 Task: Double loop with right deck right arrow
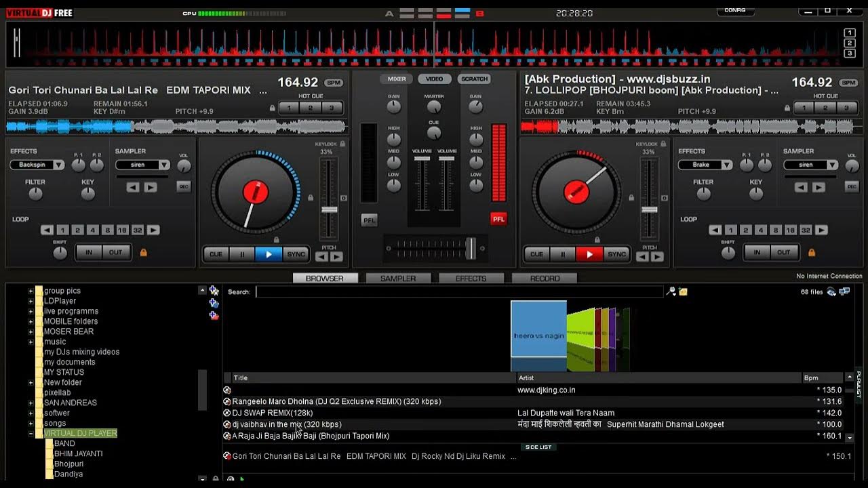[822, 230]
